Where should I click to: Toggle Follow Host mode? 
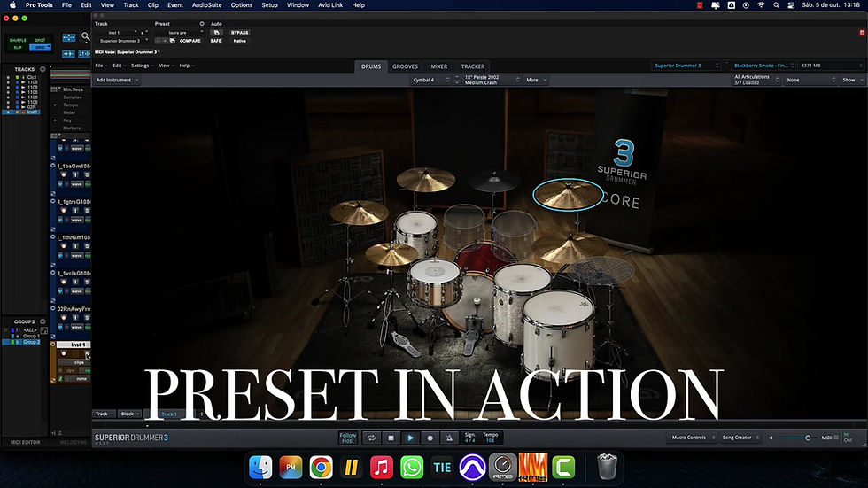(347, 438)
